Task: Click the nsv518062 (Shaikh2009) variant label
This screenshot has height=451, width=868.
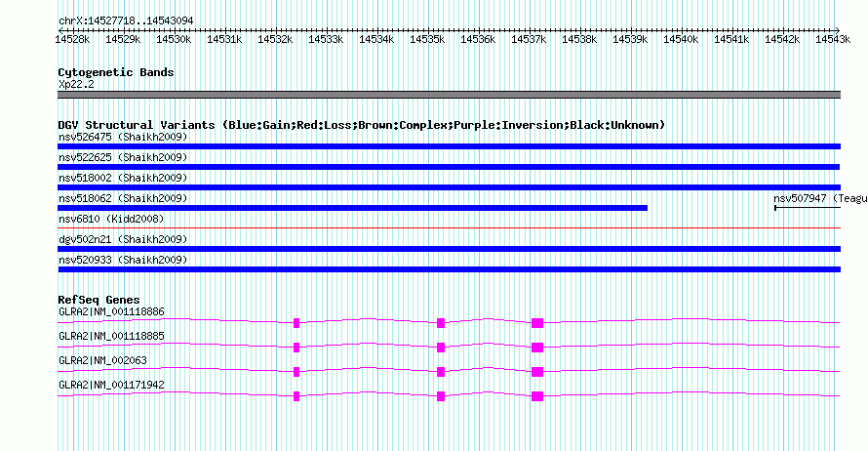Action: [123, 198]
